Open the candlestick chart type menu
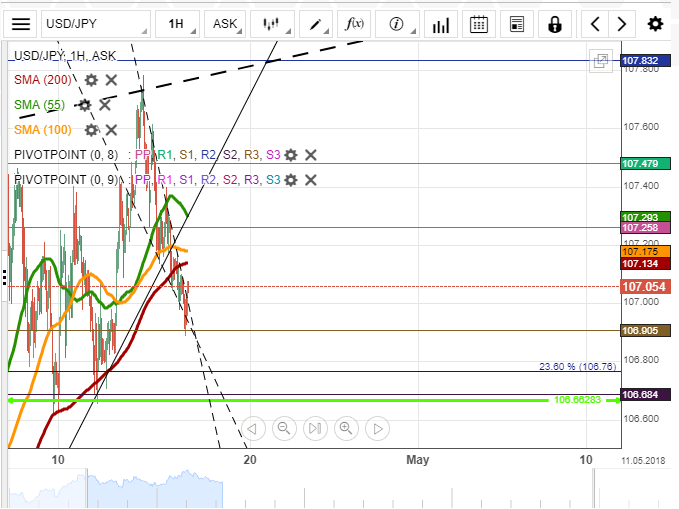679x509 pixels. coord(270,24)
